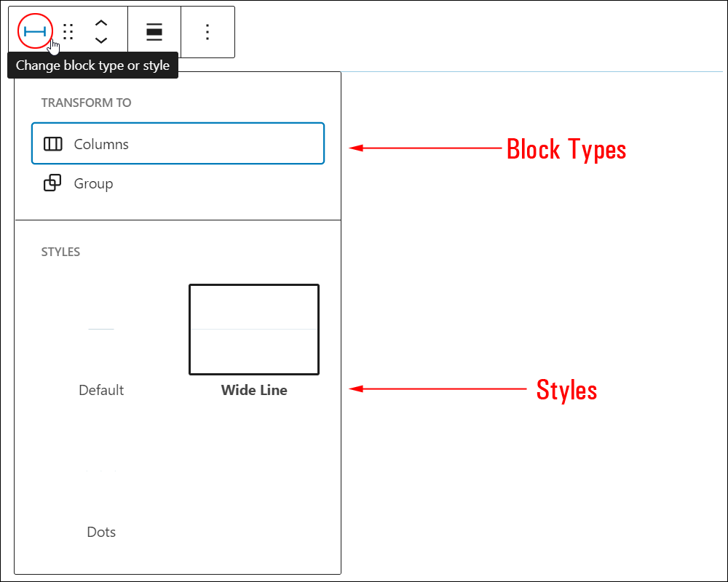The image size is (728, 582).
Task: Choose the Default separator style preview
Action: (x=101, y=329)
